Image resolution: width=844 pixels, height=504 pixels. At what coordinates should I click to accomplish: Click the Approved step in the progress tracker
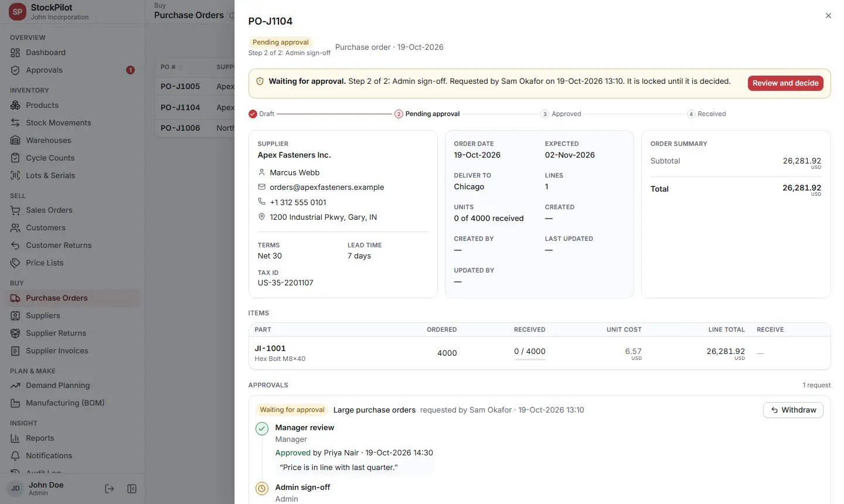click(561, 114)
